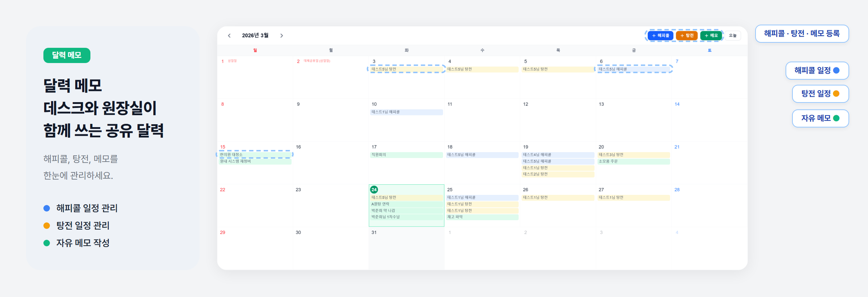
Task: Click the '달력 메모' green badge
Action: pyautogui.click(x=67, y=55)
